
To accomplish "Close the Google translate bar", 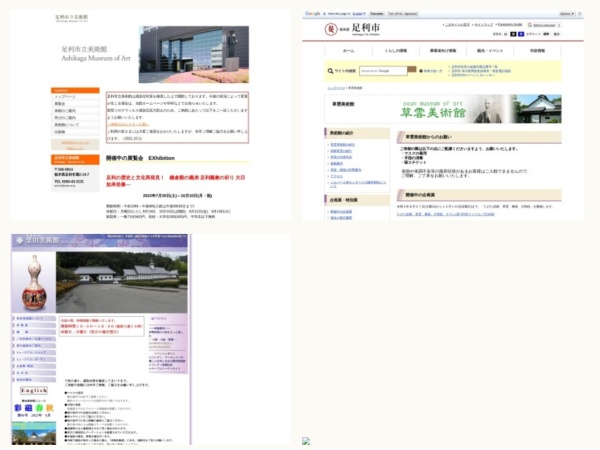I will click(580, 14).
